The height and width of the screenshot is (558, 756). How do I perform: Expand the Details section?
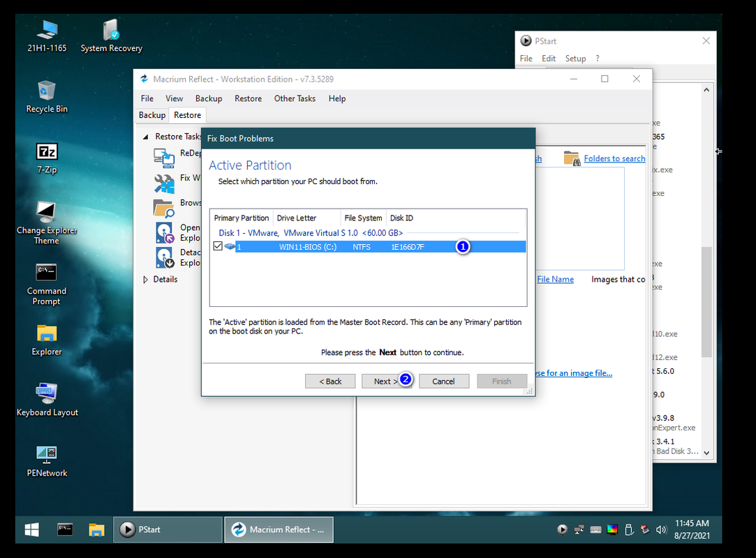click(146, 280)
